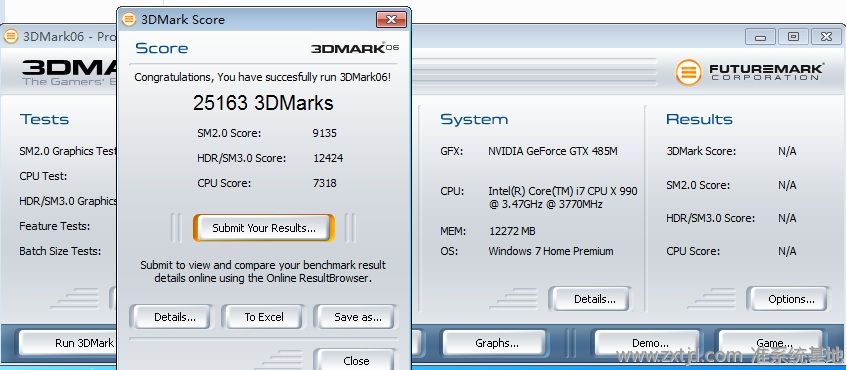Screen dimensions: 847x370
Task: Click Close at bottom of Score dialog
Action: pos(356,360)
